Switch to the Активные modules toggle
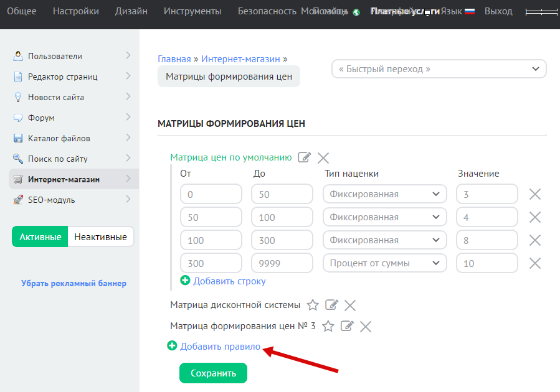Image resolution: width=560 pixels, height=392 pixels. [40, 236]
